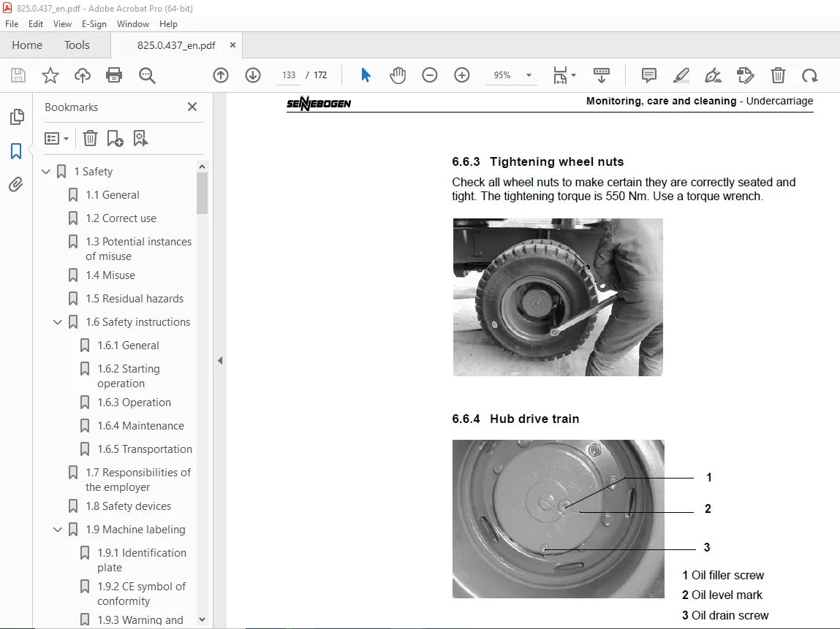This screenshot has width=840, height=629.
Task: Create a new bookmark
Action: (113, 138)
